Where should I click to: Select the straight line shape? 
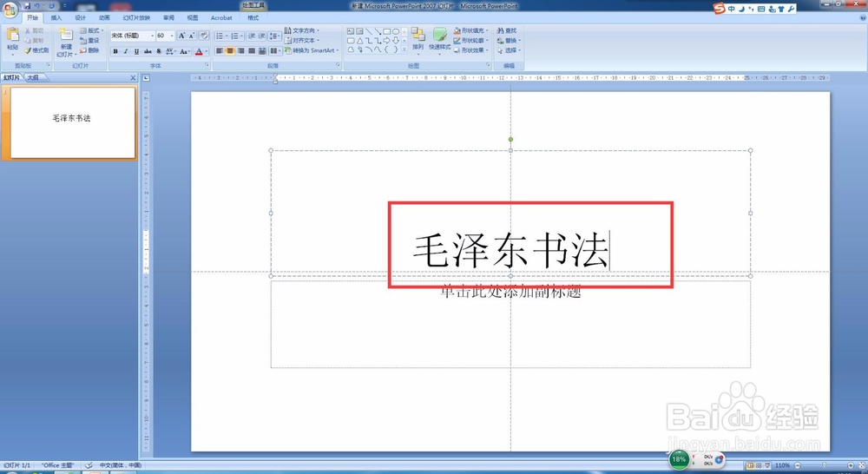(x=369, y=31)
